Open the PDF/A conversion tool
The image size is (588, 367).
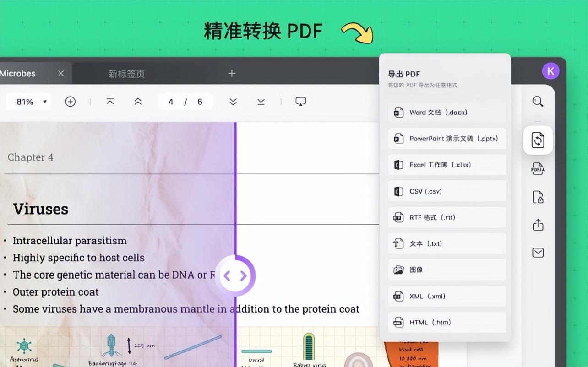coord(538,169)
